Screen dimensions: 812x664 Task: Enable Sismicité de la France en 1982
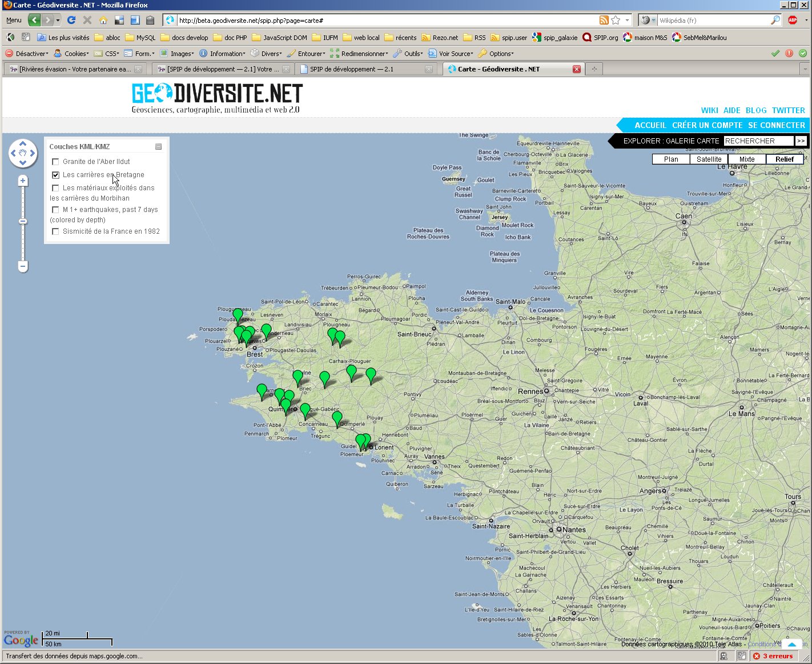[55, 231]
